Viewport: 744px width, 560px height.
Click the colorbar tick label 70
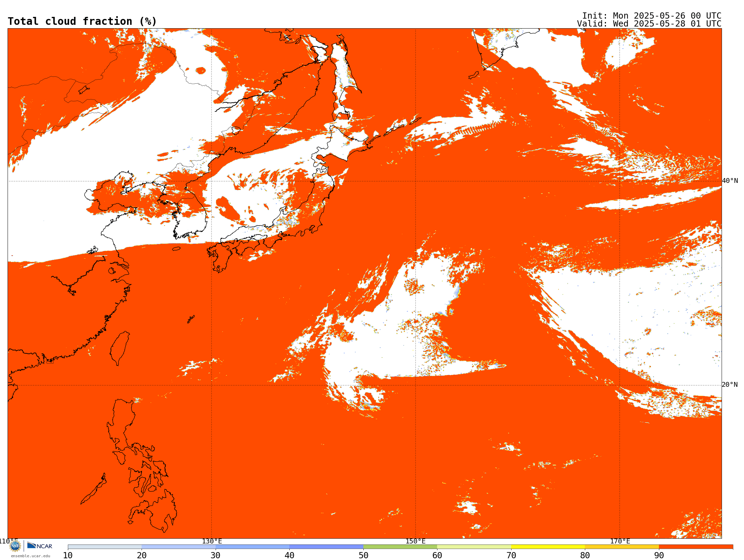[x=511, y=556]
